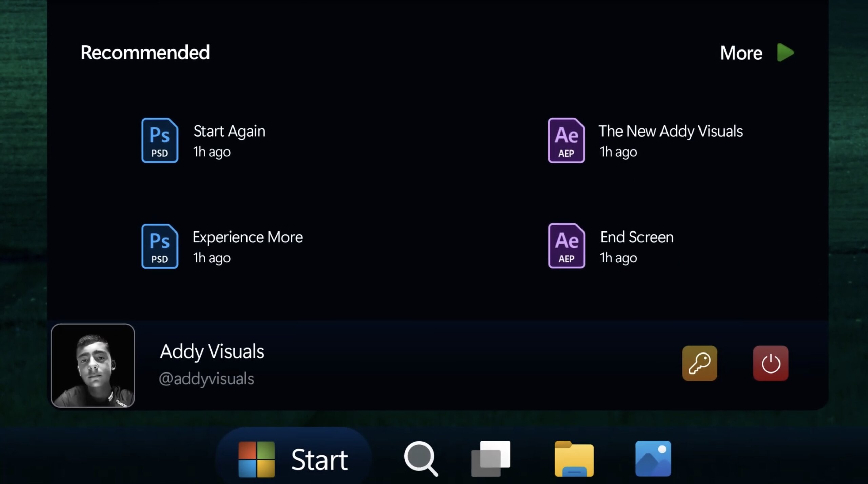Viewport: 868px width, 484px height.
Task: Click the 1h ago under End Screen
Action: pyautogui.click(x=618, y=258)
